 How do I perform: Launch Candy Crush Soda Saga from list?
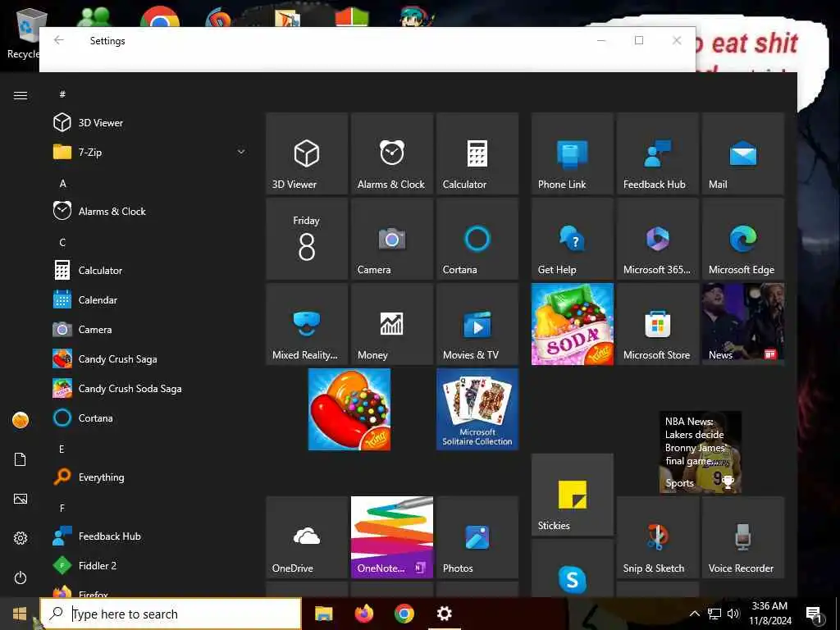coord(150,388)
